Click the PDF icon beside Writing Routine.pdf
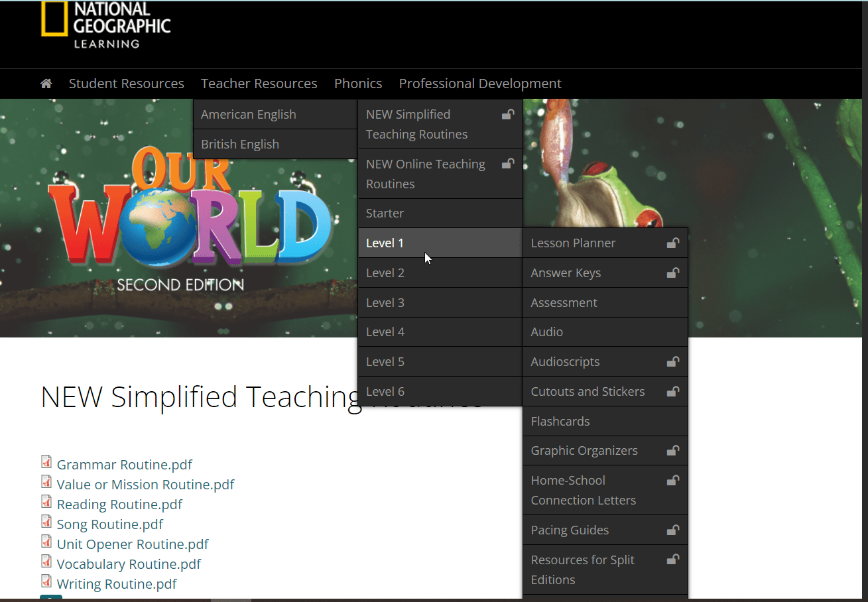868x602 pixels. [x=46, y=581]
